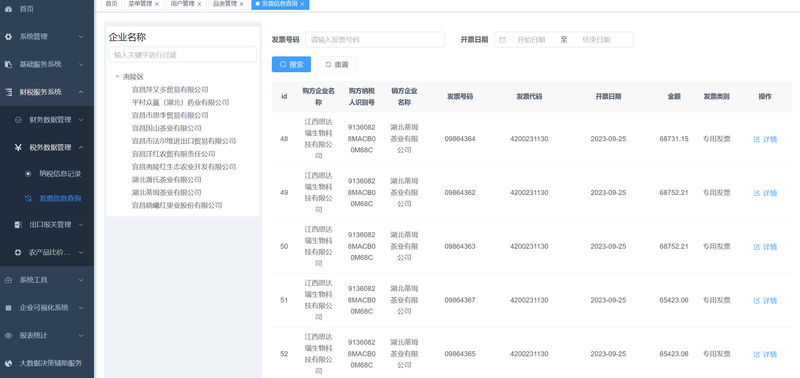Expand the 出口报关管理 submenu chevron

pyautogui.click(x=81, y=224)
